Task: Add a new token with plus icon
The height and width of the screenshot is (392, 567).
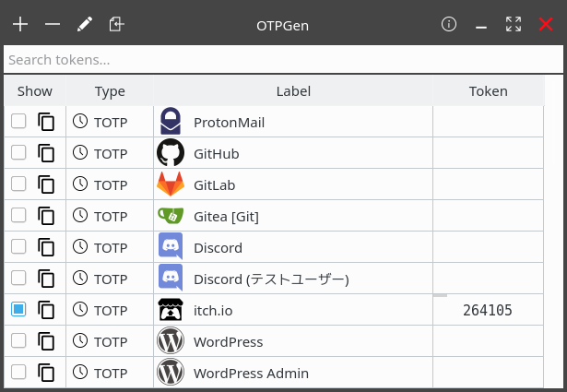Action: tap(20, 25)
